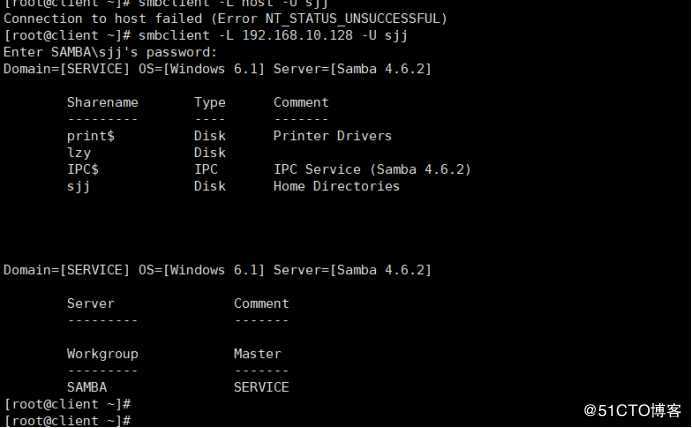Click the Server column header

click(90, 304)
